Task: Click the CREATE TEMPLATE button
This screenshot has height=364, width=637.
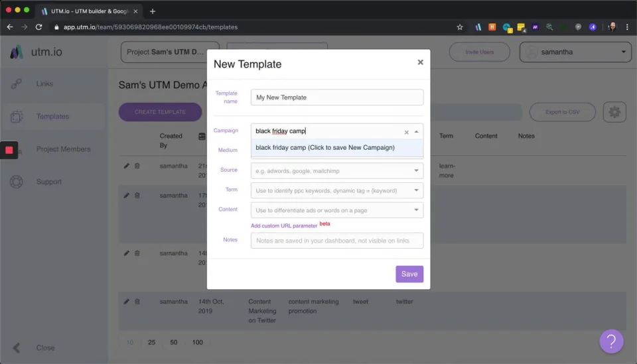Action: 160,112
